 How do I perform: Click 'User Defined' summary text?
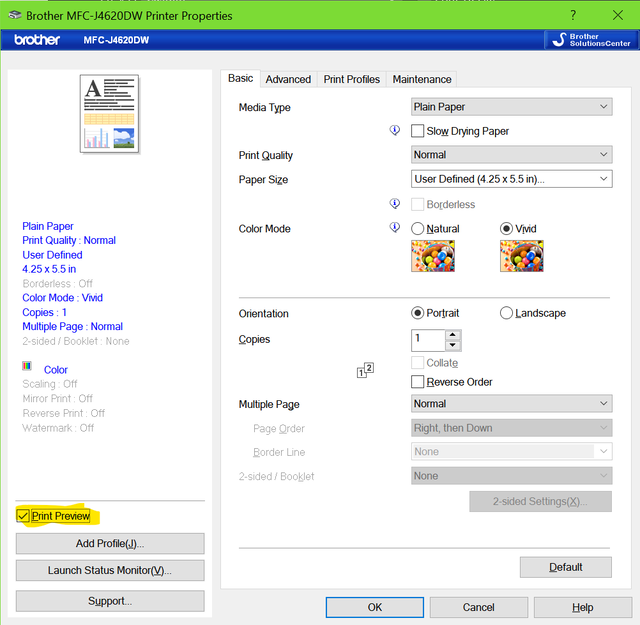tap(52, 255)
